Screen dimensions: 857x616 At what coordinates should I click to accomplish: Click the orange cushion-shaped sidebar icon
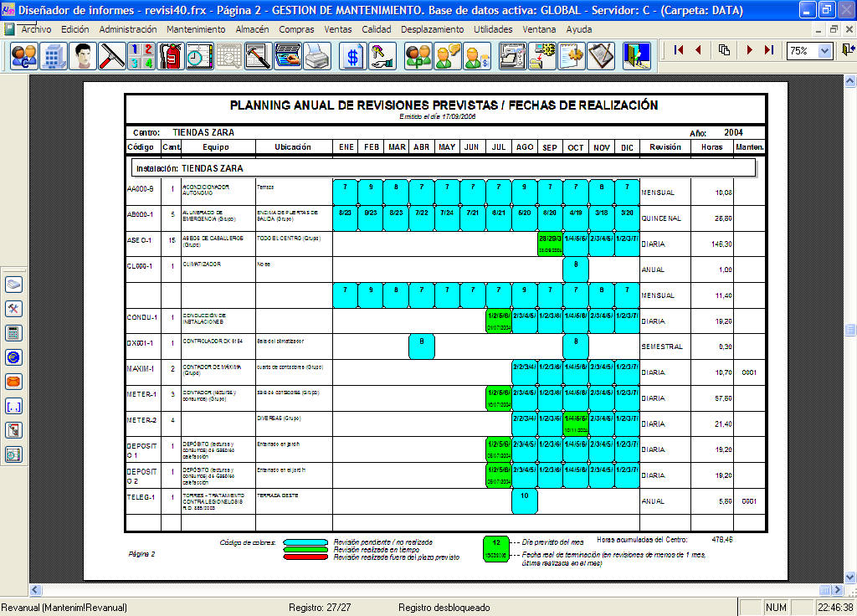coord(13,382)
